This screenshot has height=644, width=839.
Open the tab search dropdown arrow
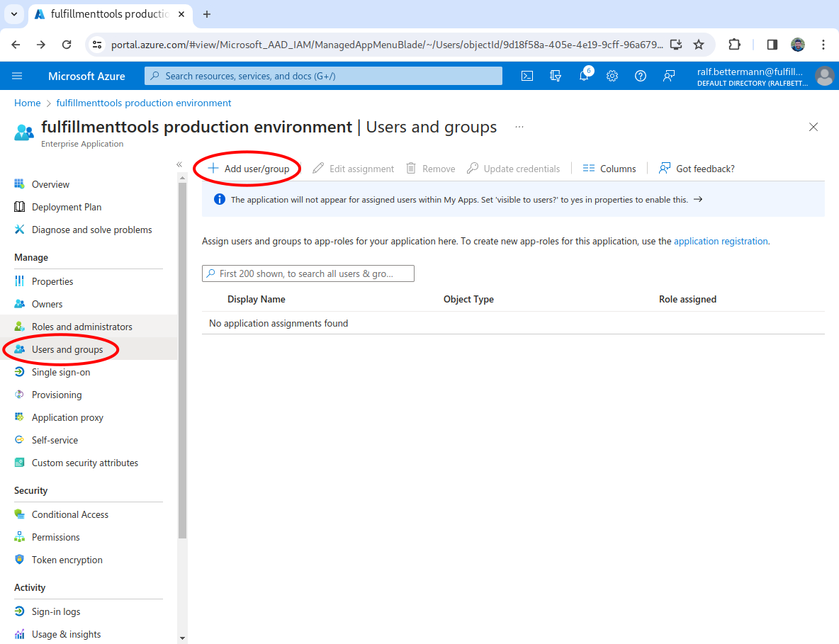click(14, 14)
